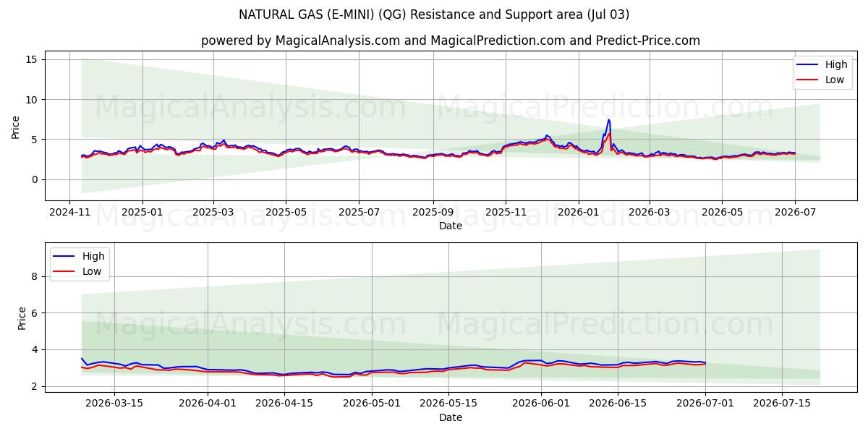Click the '2026-05' x-axis label in top chart

point(721,213)
